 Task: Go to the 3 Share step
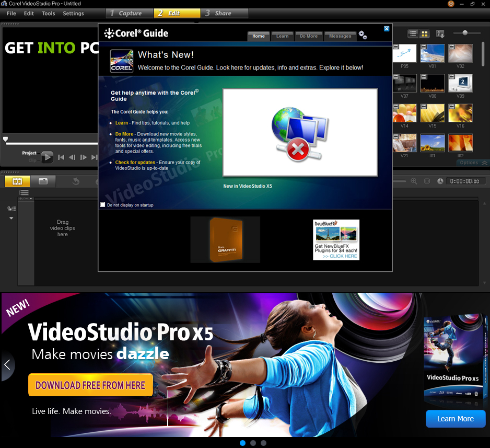click(x=225, y=13)
